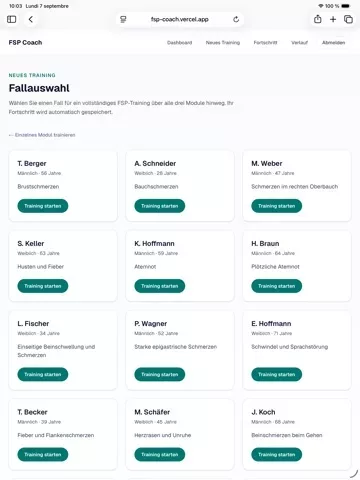Follow the Einzelnes Modul trainieren link
The width and height of the screenshot is (360, 480).
click(42, 135)
